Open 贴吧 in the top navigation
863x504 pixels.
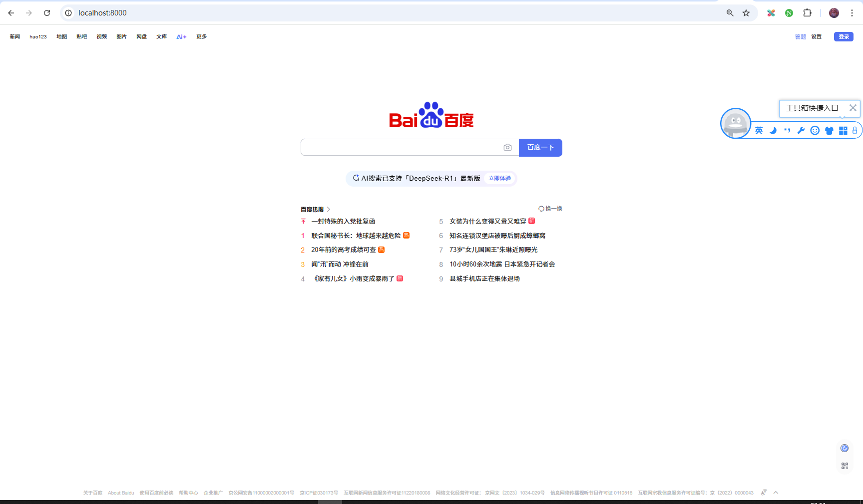[82, 37]
